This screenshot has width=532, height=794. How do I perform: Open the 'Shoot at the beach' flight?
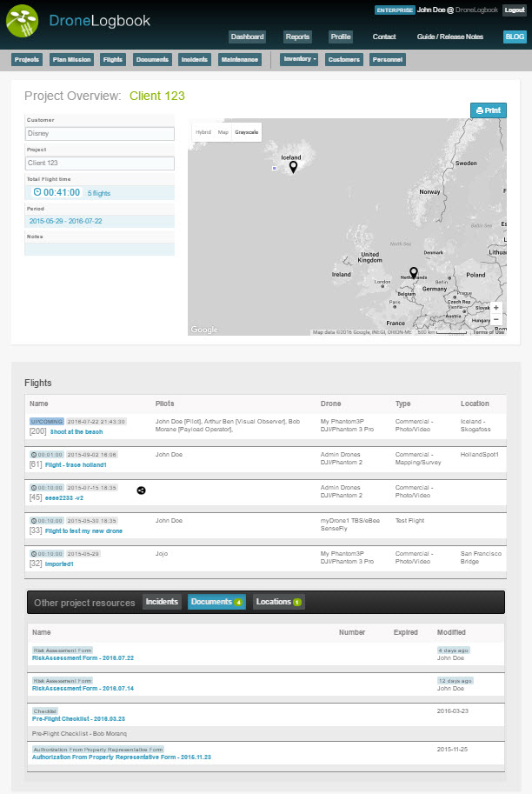[76, 432]
